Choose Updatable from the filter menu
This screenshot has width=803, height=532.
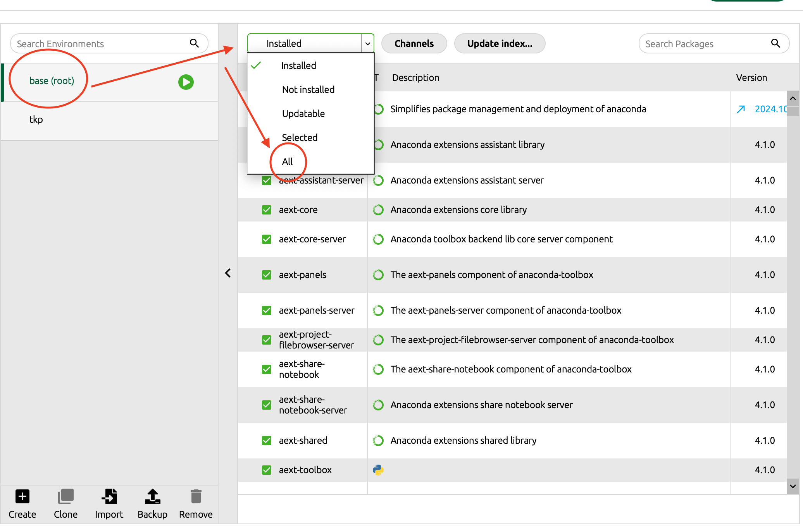(311, 114)
